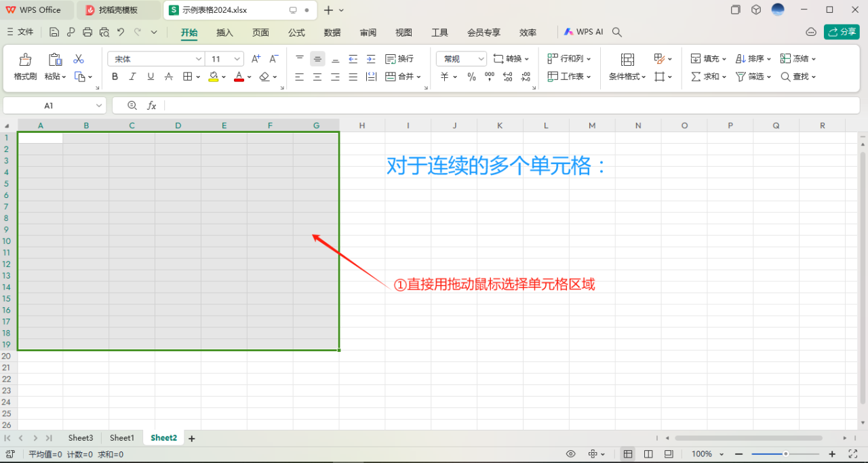The width and height of the screenshot is (868, 463).
Task: Toggle Underline formatting
Action: [x=151, y=77]
